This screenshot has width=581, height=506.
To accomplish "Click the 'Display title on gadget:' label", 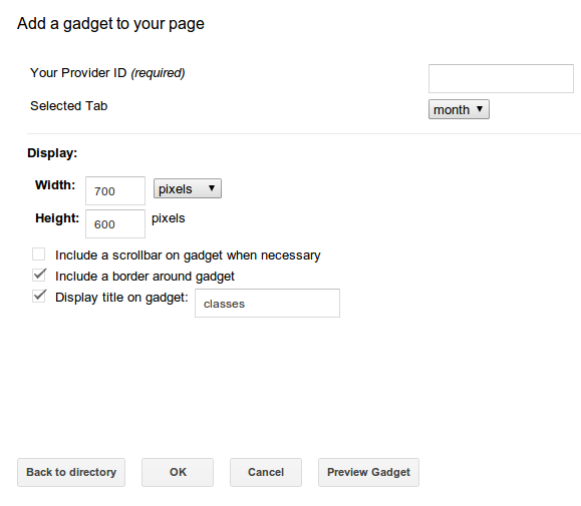I will [x=122, y=297].
